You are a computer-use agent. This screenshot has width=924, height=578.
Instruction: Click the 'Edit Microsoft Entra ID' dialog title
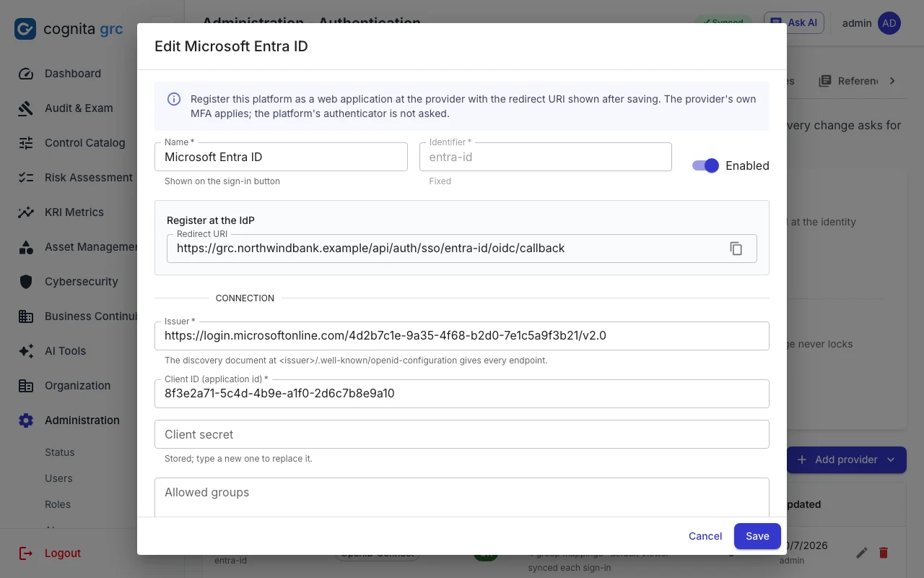coord(231,46)
